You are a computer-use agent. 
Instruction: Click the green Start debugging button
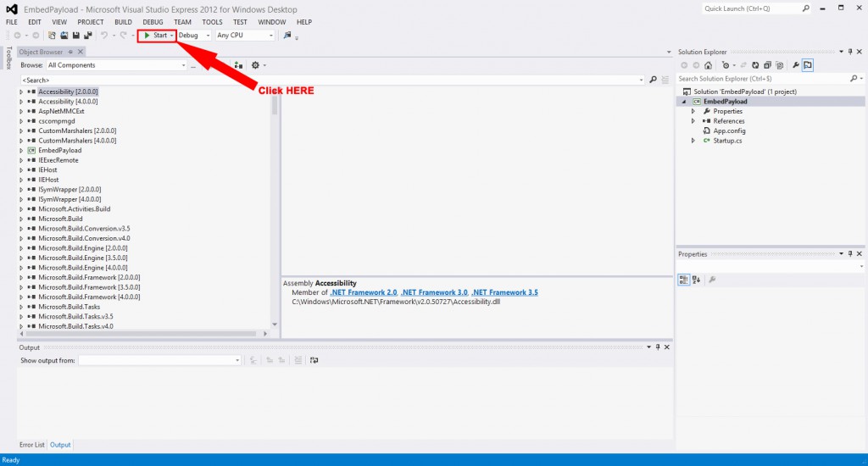156,36
